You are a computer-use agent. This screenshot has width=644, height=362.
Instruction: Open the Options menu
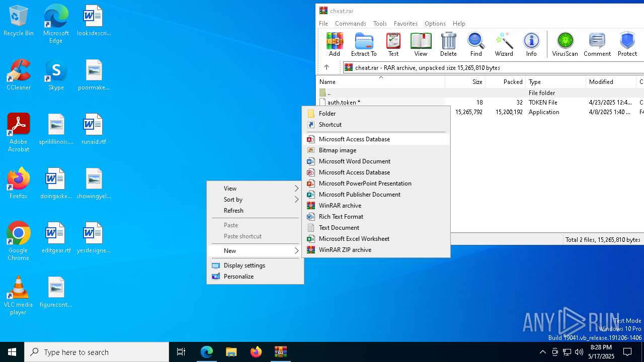point(435,24)
